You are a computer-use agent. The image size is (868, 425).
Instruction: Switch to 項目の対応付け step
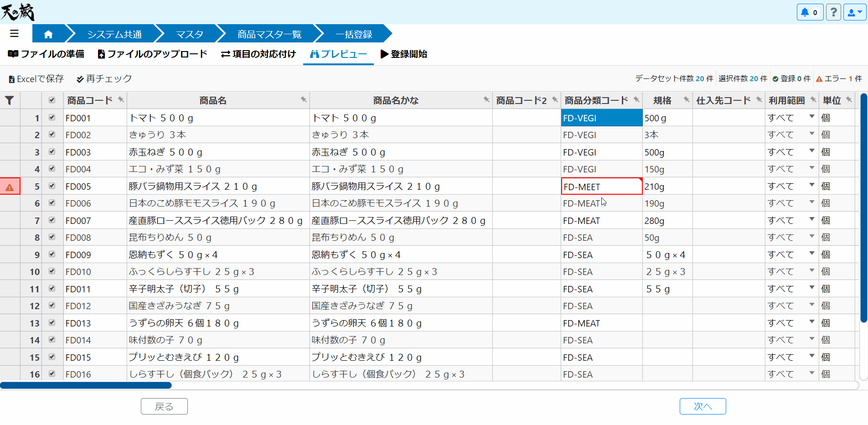[258, 54]
